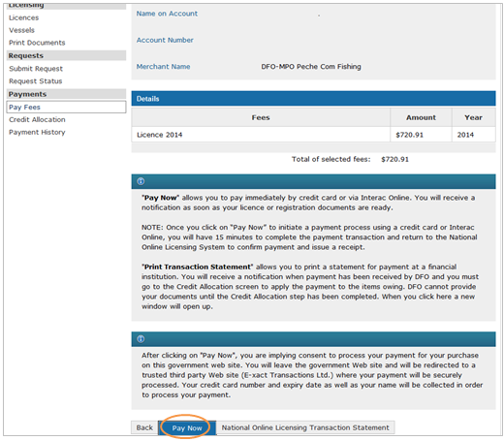Click the info icon above Pay Now explanation
The height and width of the screenshot is (441, 504).
coord(141,181)
